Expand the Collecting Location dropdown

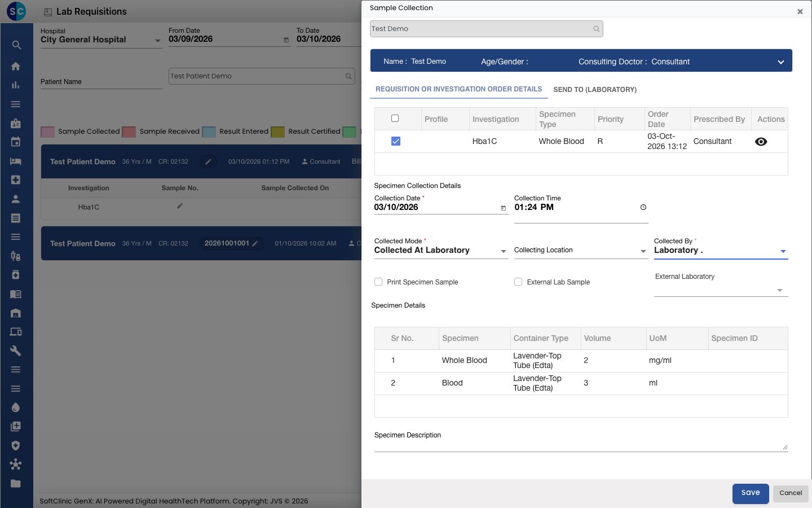(581, 250)
